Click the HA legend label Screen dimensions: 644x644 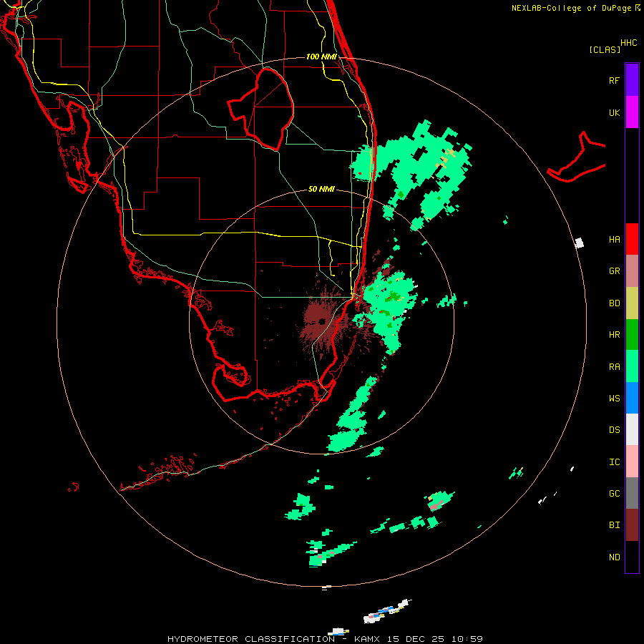[614, 240]
